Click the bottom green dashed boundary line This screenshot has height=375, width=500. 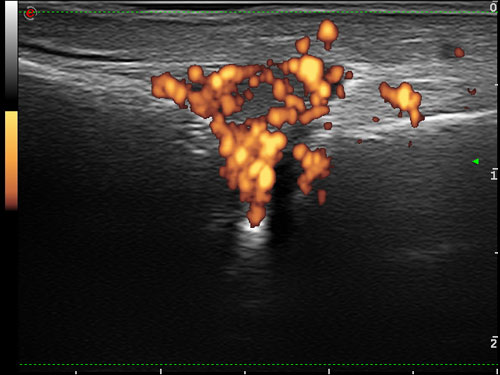pos(258,364)
